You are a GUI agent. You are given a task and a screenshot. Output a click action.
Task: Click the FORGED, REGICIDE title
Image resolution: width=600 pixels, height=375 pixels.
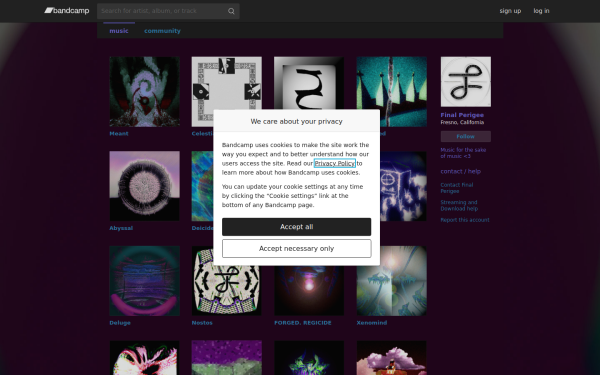[x=303, y=323]
